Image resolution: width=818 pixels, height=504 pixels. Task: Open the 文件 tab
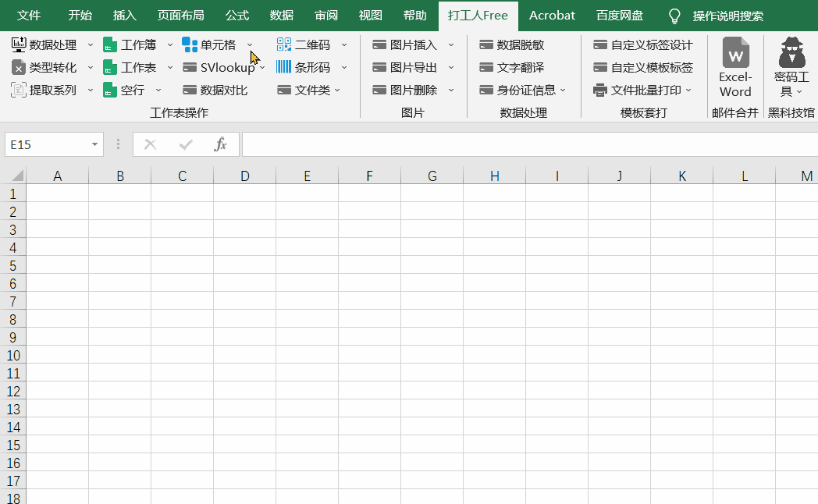(29, 16)
